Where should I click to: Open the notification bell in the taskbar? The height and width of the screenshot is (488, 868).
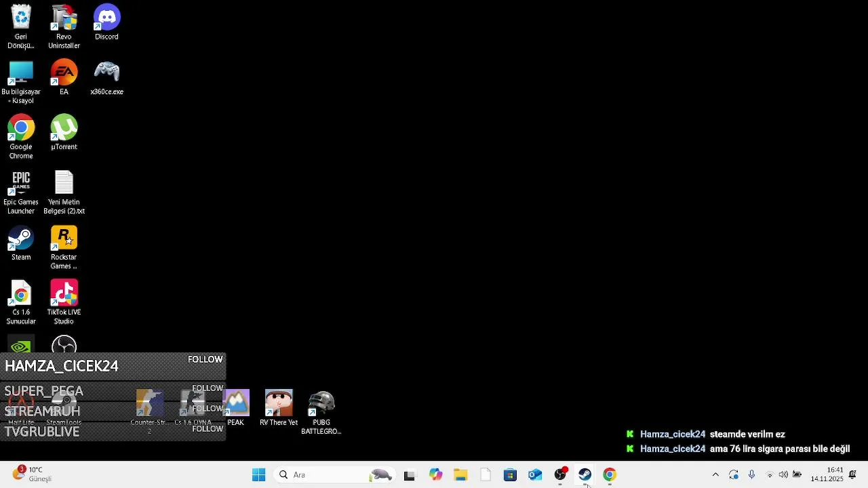pyautogui.click(x=853, y=474)
